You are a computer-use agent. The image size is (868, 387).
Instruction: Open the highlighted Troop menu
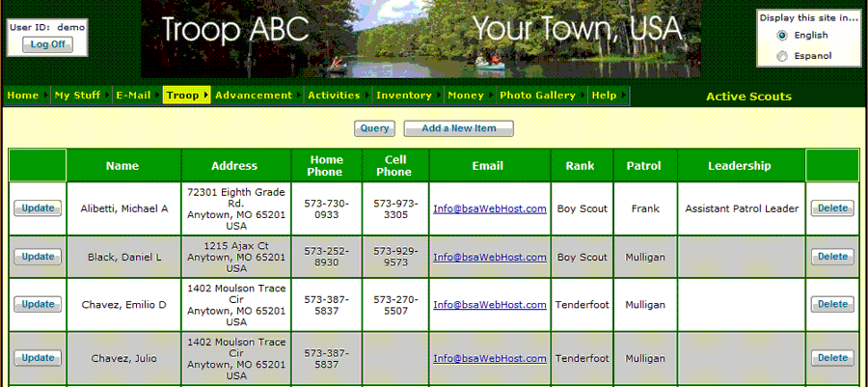tap(186, 96)
